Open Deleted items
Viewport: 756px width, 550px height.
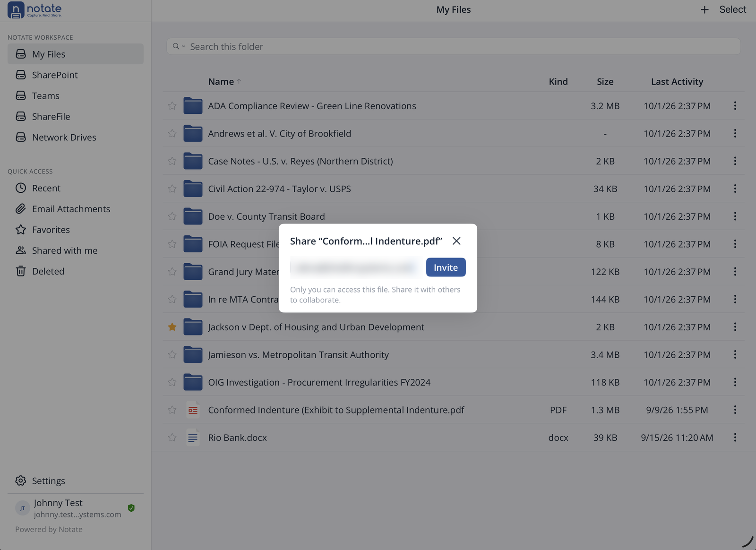tap(76, 271)
